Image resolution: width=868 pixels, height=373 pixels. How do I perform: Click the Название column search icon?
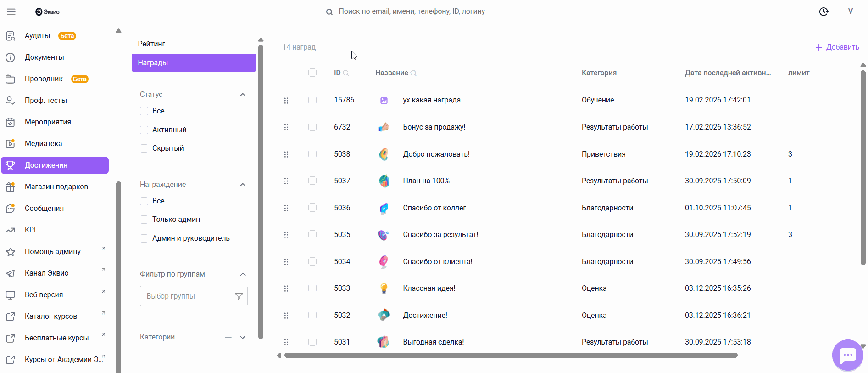click(413, 73)
